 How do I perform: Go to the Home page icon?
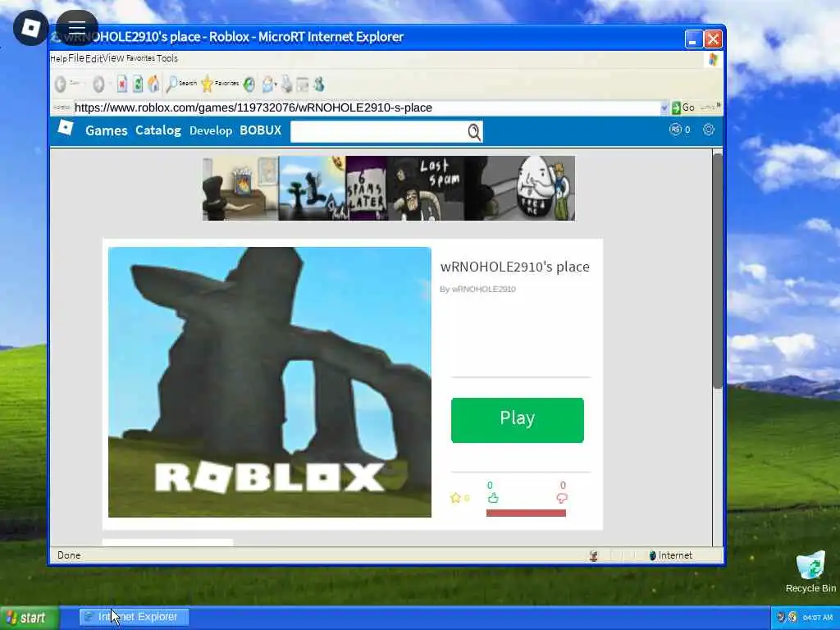coord(153,84)
